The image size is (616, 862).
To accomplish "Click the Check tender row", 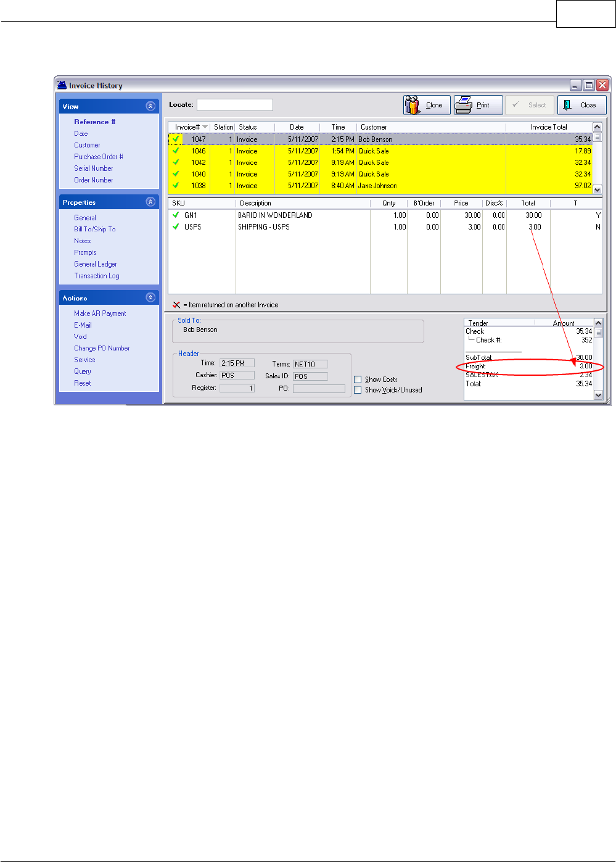I will point(528,331).
